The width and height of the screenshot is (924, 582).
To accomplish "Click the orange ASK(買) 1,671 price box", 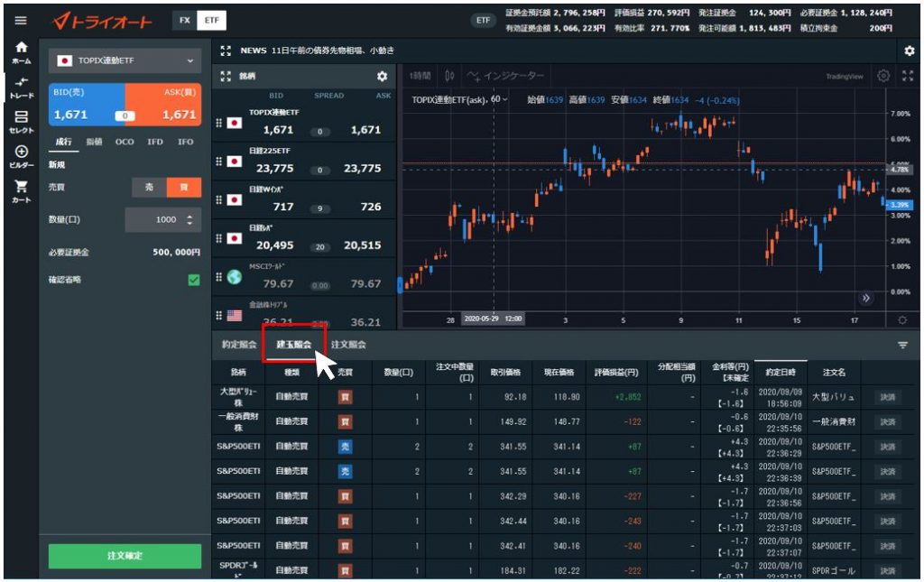I will coord(163,105).
